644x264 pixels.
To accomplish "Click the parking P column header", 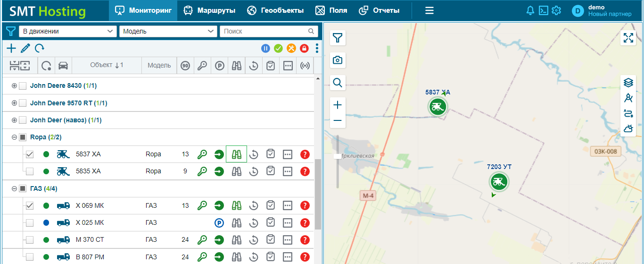I will pos(219,66).
